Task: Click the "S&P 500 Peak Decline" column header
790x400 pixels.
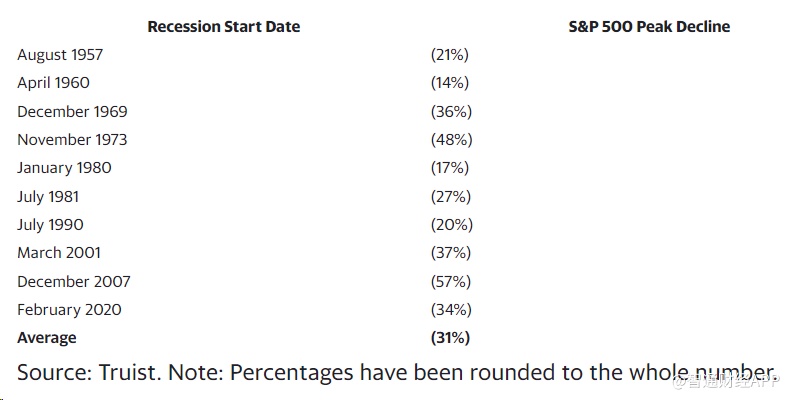Action: [649, 27]
